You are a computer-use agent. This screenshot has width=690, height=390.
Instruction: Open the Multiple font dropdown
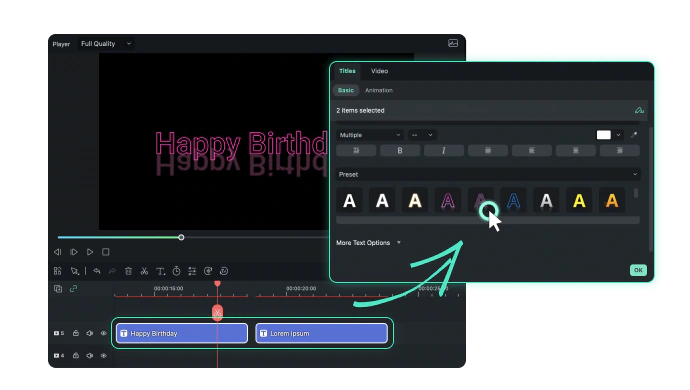[x=370, y=135]
